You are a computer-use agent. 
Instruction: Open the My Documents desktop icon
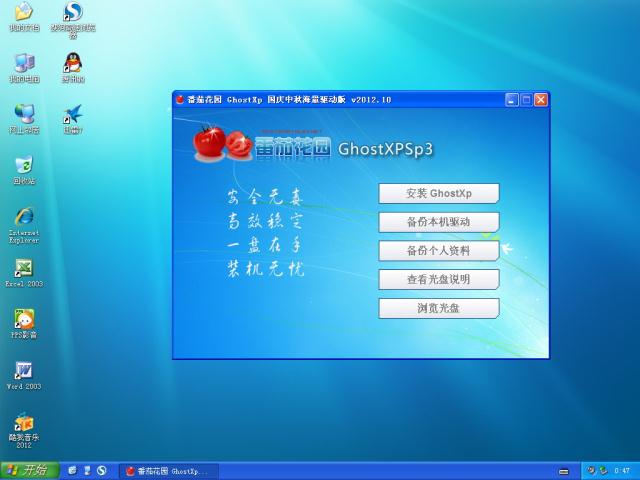24,16
